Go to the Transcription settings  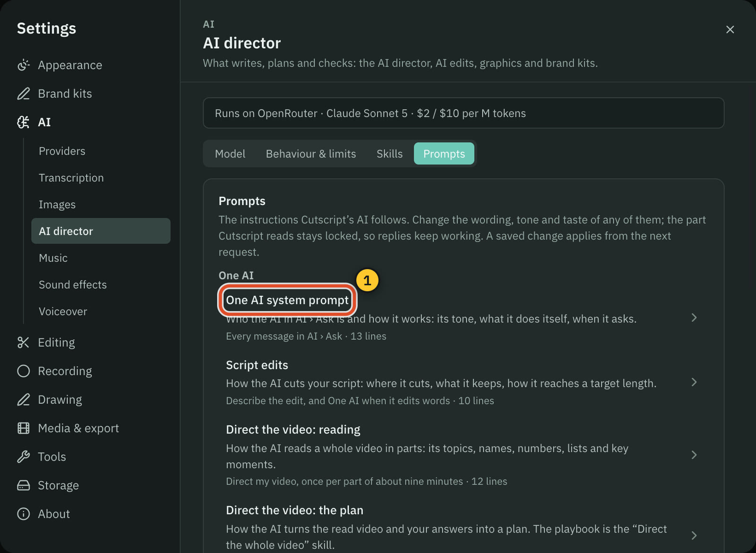[x=101, y=178]
